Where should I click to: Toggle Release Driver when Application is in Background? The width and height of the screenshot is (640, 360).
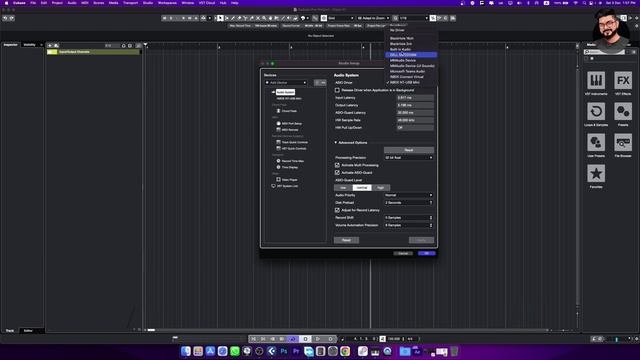click(337, 90)
